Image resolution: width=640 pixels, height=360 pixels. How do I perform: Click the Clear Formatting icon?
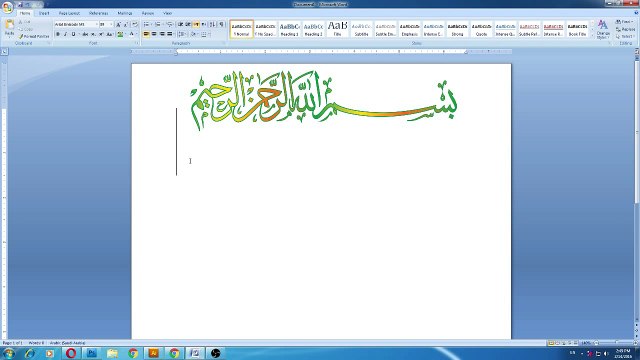(135, 24)
